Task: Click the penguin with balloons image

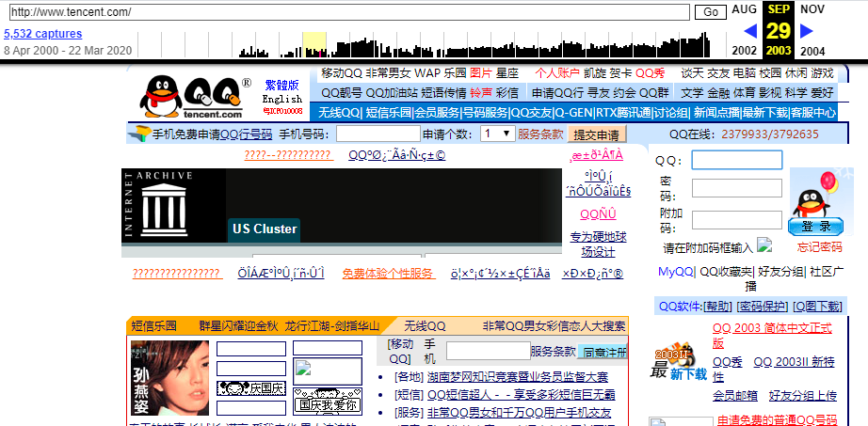Action: point(816,194)
